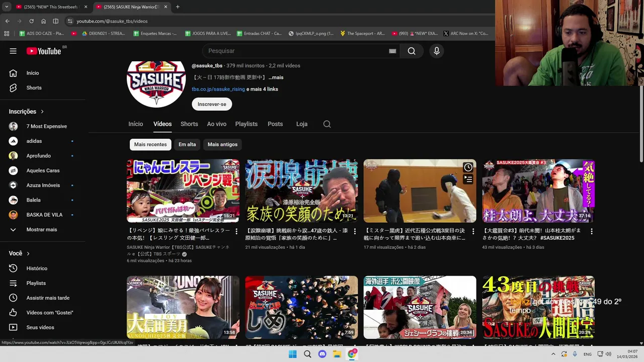The height and width of the screenshot is (362, 644).
Task: Open the on-screen keyboard icon in search
Action: [392, 51]
